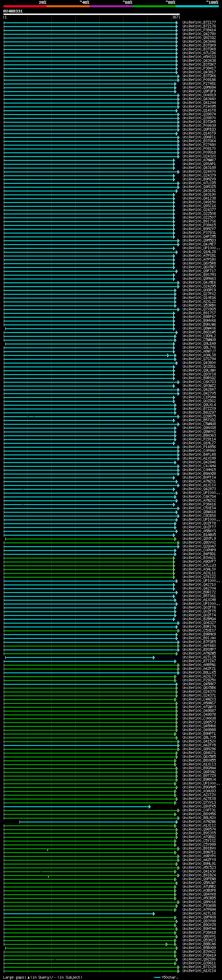Select UniRef100_P09439 label
Viewport: 222px width, 980px height.
click(x=199, y=125)
